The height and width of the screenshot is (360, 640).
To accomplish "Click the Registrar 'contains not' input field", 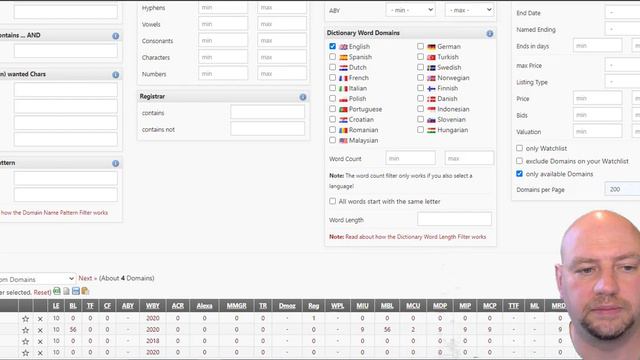I will coord(267,129).
